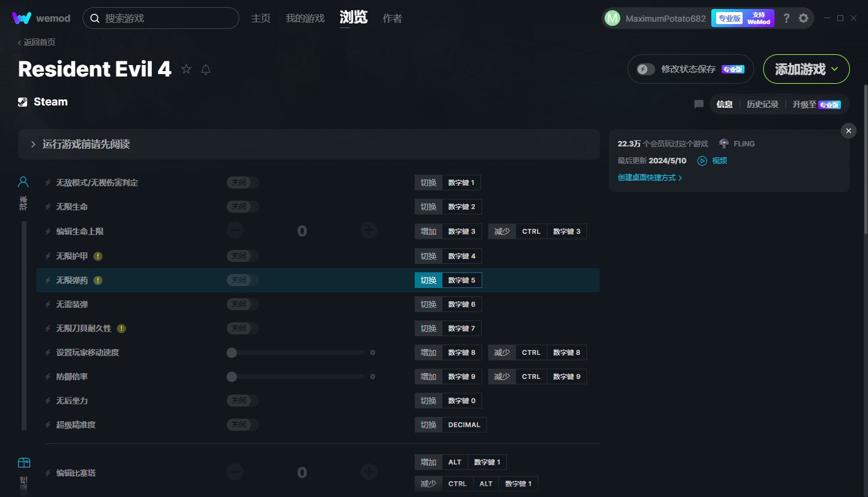868x497 pixels.
Task: Click 增加 数字键 3 hotkey for 编辑生命上限
Action: [x=448, y=231]
